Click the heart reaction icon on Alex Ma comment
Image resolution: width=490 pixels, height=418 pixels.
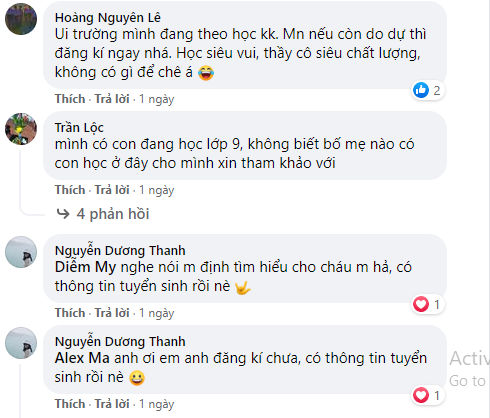(x=421, y=395)
